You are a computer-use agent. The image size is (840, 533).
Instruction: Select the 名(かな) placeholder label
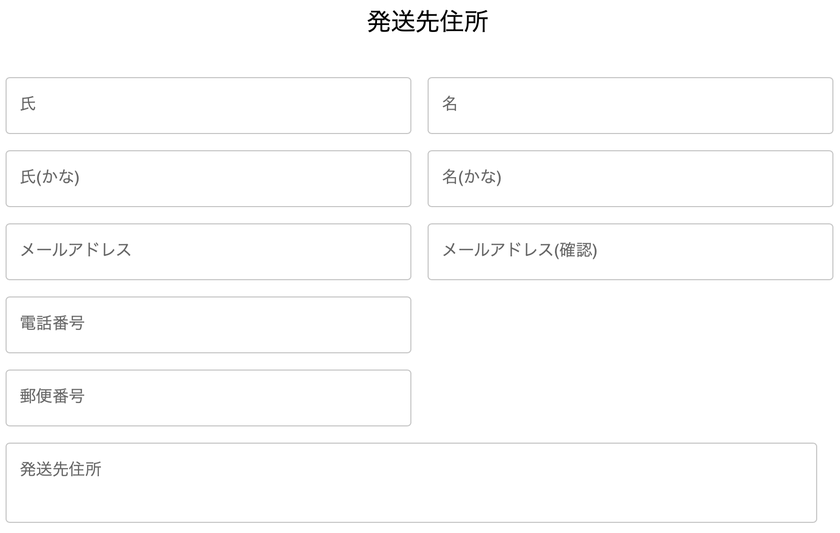tap(471, 177)
